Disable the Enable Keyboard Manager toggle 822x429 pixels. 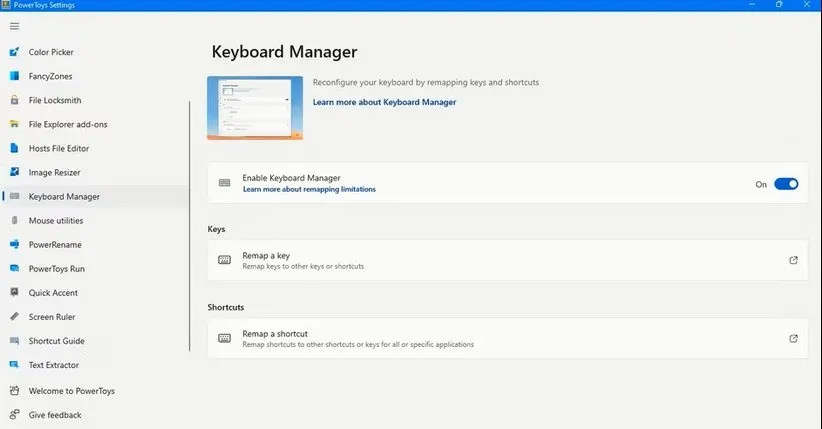click(x=786, y=184)
